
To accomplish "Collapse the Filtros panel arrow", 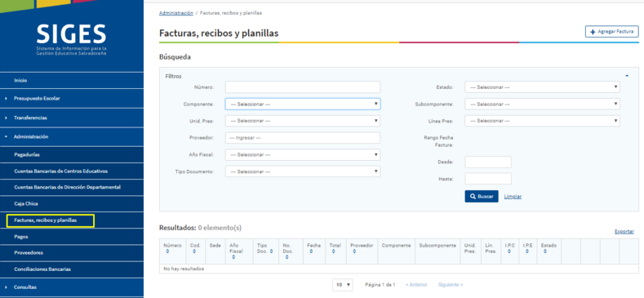I will pyautogui.click(x=627, y=76).
